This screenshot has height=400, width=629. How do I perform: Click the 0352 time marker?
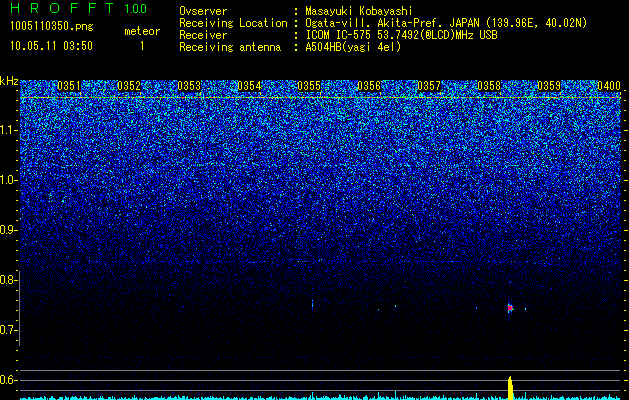tap(129, 86)
